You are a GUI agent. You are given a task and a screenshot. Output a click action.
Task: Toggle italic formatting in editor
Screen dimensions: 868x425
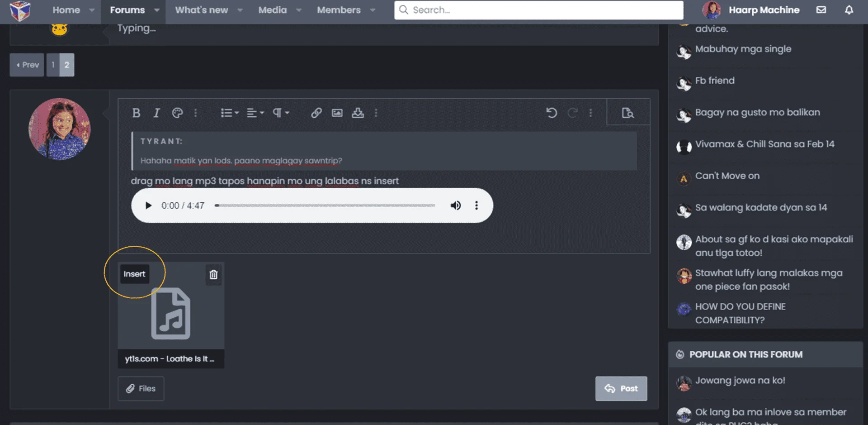pos(156,113)
